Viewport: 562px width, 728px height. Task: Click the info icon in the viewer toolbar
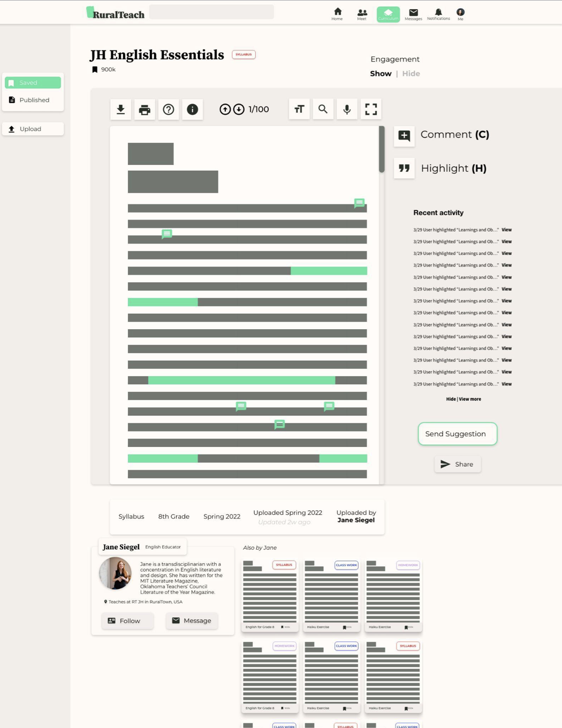pos(193,109)
